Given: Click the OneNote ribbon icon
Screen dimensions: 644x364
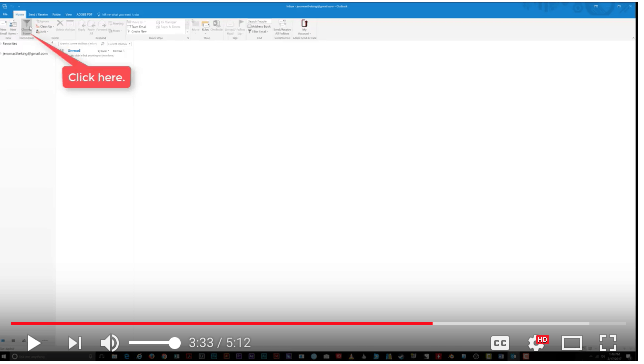Looking at the screenshot, I should pos(217,26).
